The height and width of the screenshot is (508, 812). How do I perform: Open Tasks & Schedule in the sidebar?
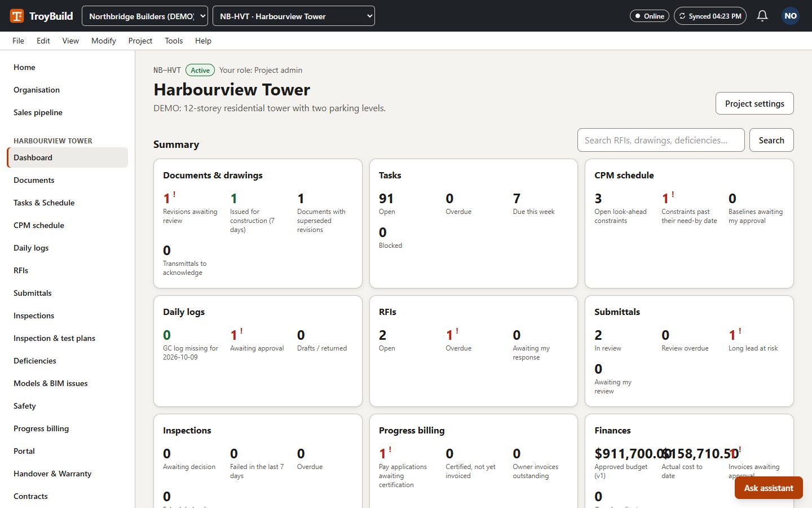point(68,203)
